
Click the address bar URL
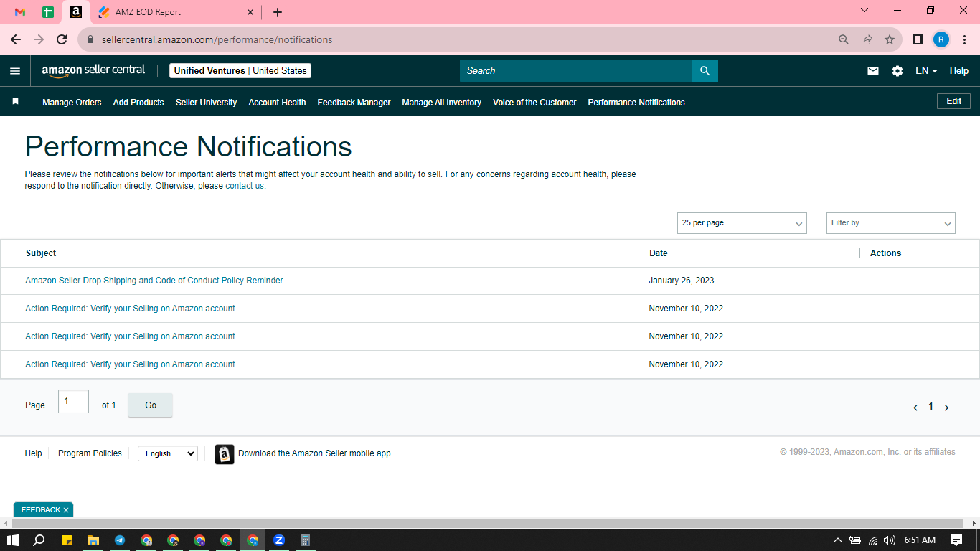217,39
